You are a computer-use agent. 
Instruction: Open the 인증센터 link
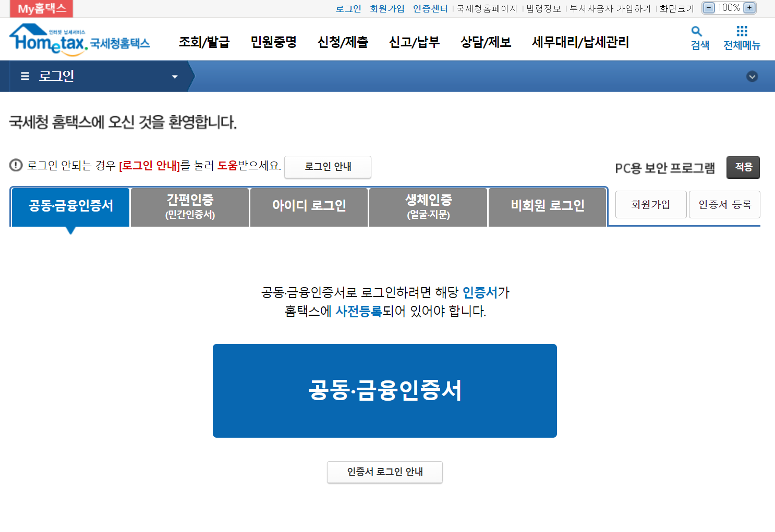coord(430,8)
